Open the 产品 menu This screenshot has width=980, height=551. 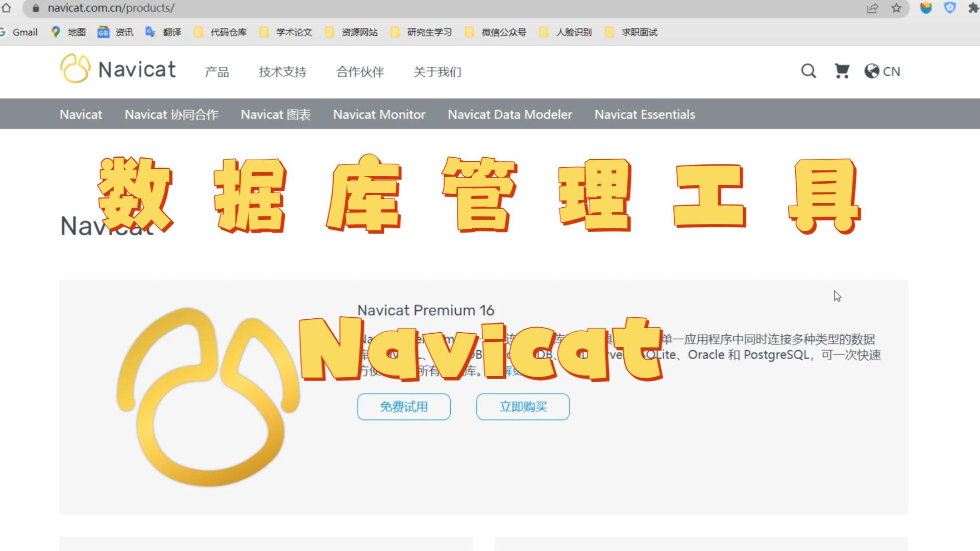(217, 72)
